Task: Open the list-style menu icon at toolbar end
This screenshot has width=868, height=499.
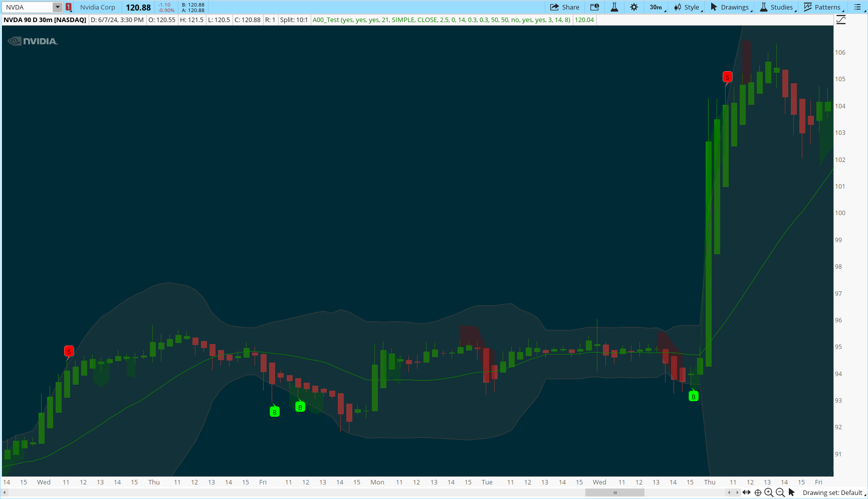Action: point(857,7)
